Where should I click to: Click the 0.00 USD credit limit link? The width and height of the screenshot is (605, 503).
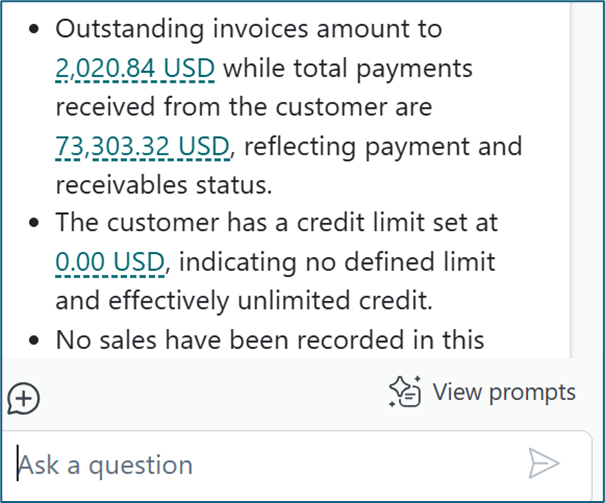pyautogui.click(x=110, y=262)
